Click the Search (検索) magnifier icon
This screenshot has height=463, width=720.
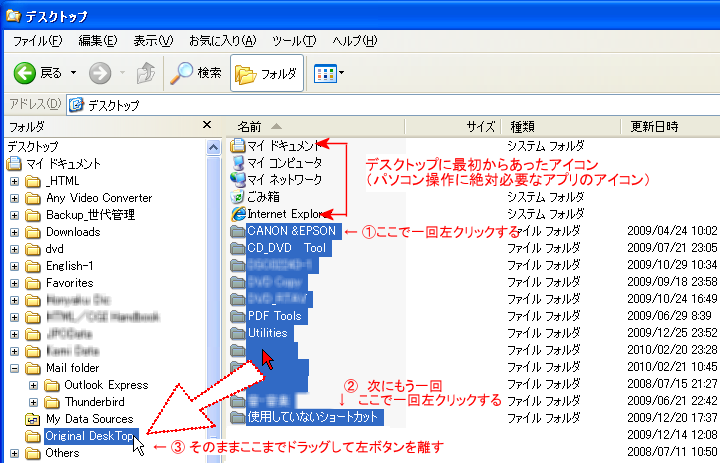182,73
